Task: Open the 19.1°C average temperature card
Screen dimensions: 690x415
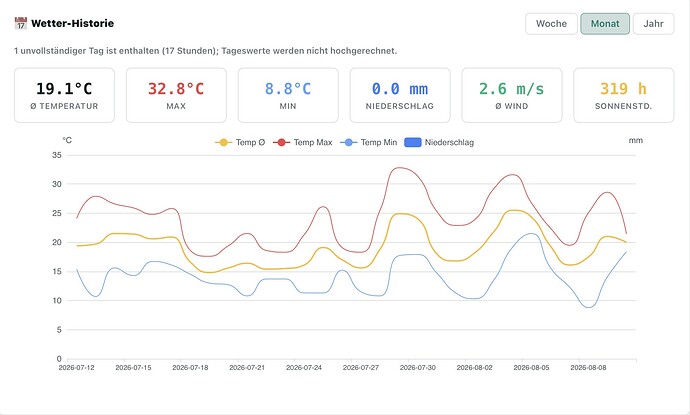Action: pyautogui.click(x=64, y=95)
